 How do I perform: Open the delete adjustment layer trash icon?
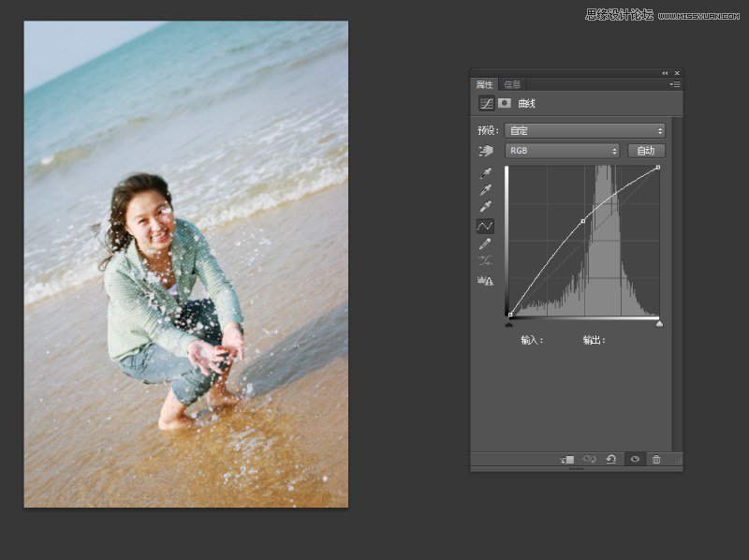point(657,461)
